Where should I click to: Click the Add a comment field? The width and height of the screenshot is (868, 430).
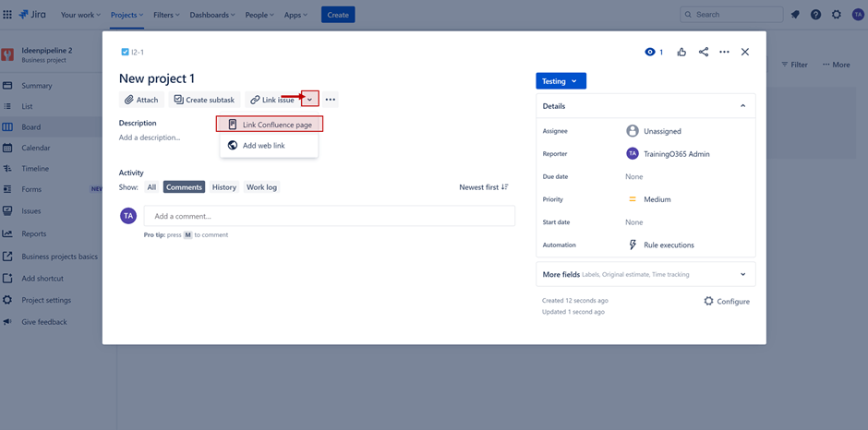[x=329, y=216]
